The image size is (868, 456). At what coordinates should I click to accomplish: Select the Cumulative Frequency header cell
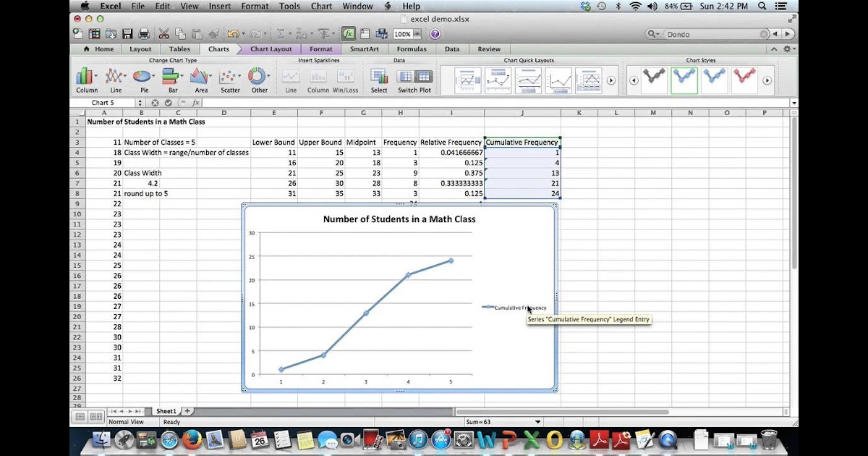(x=522, y=143)
